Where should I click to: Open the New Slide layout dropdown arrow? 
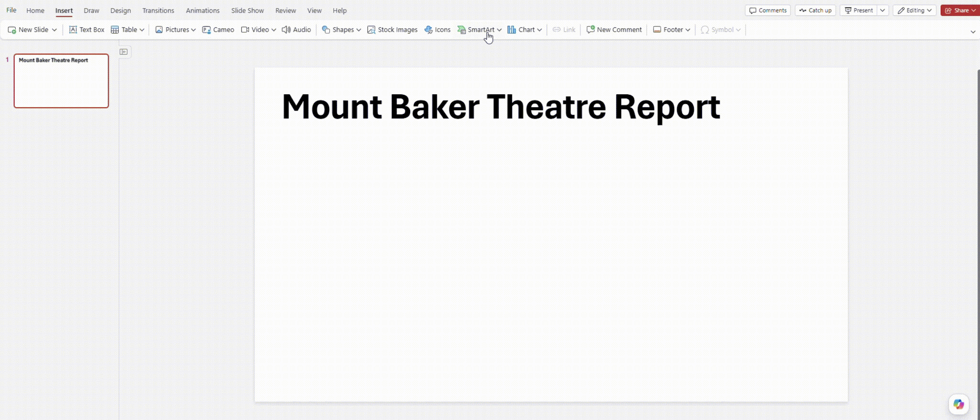(x=55, y=30)
